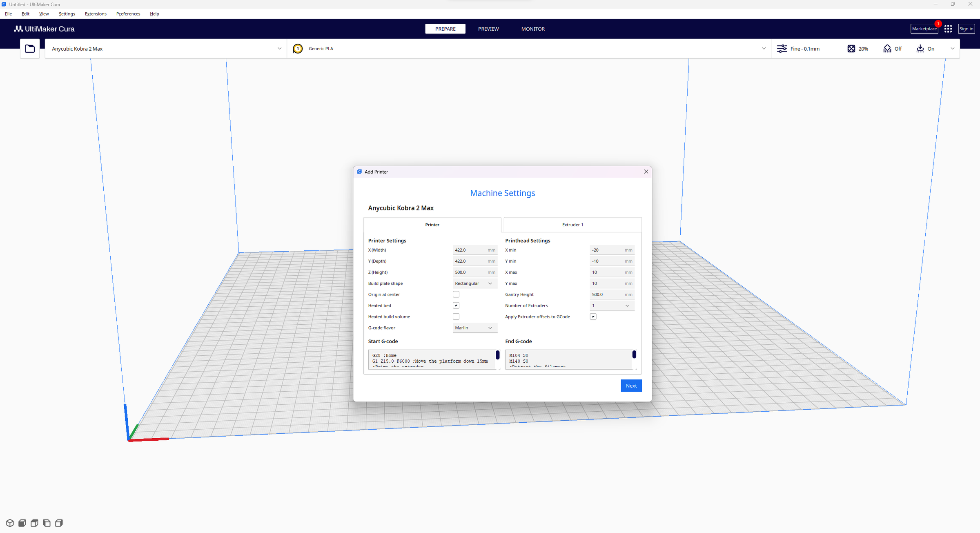Screen dimensions: 980x533
Task: Switch to the front view cube icon
Action: [x=22, y=523]
